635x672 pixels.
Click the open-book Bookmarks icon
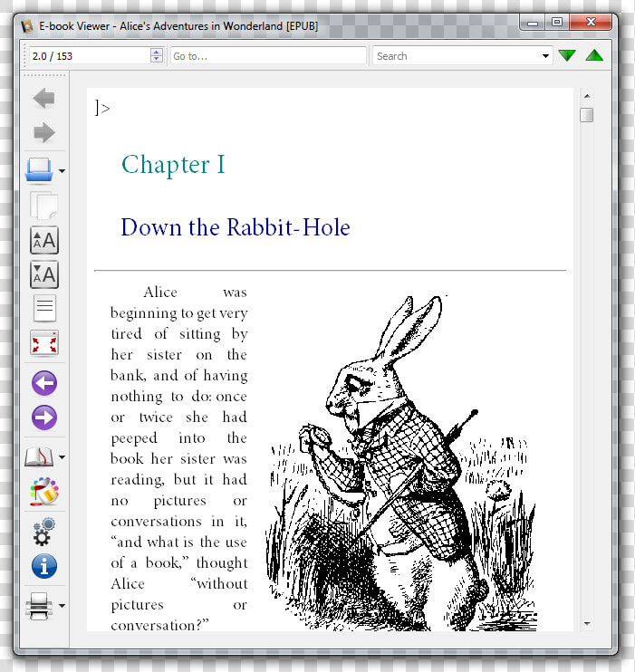click(39, 456)
